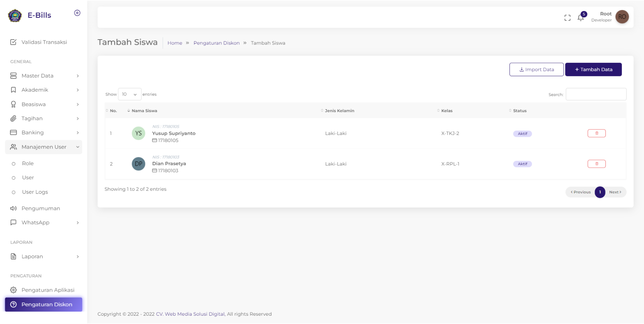Click the Search input field
644x324 pixels.
[596, 94]
